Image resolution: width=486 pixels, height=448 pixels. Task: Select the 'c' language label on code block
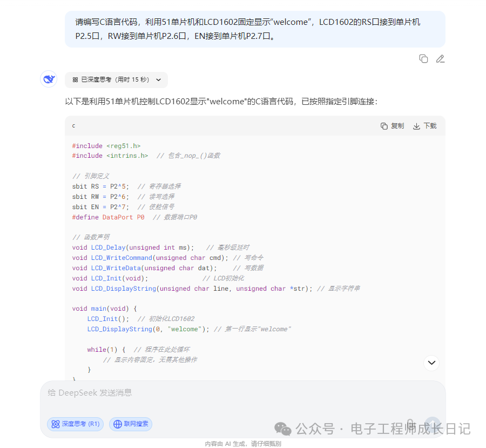[73, 125]
